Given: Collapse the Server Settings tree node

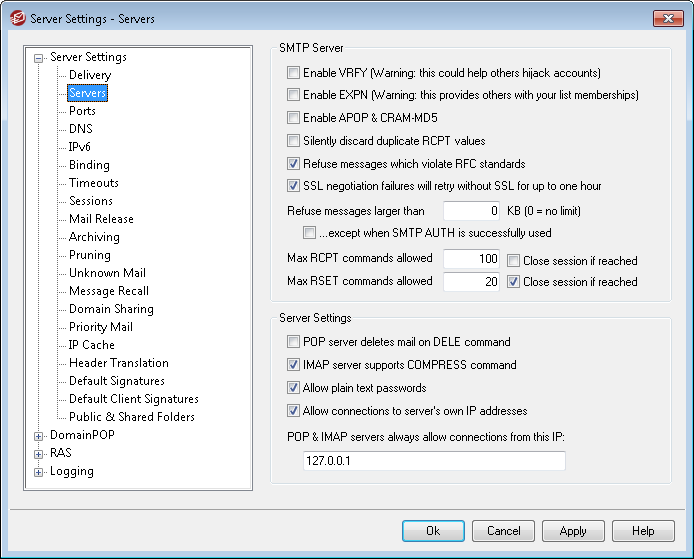Looking at the screenshot, I should pyautogui.click(x=39, y=58).
